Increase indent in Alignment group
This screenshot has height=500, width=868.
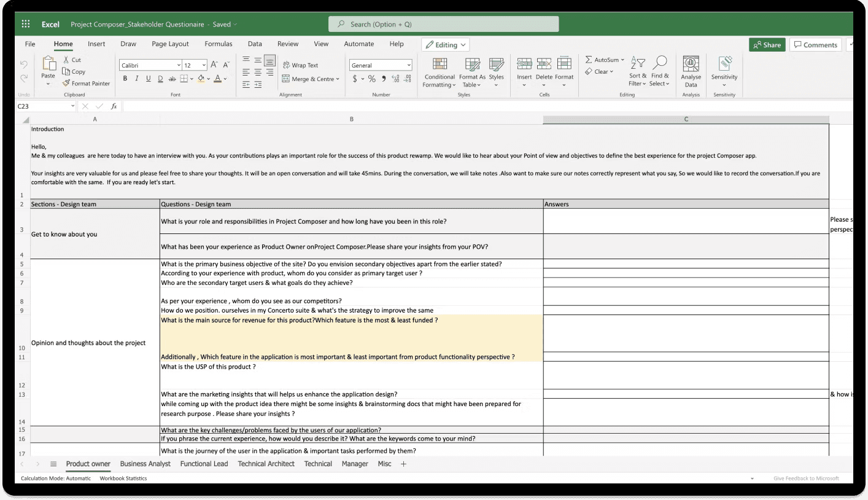(258, 84)
